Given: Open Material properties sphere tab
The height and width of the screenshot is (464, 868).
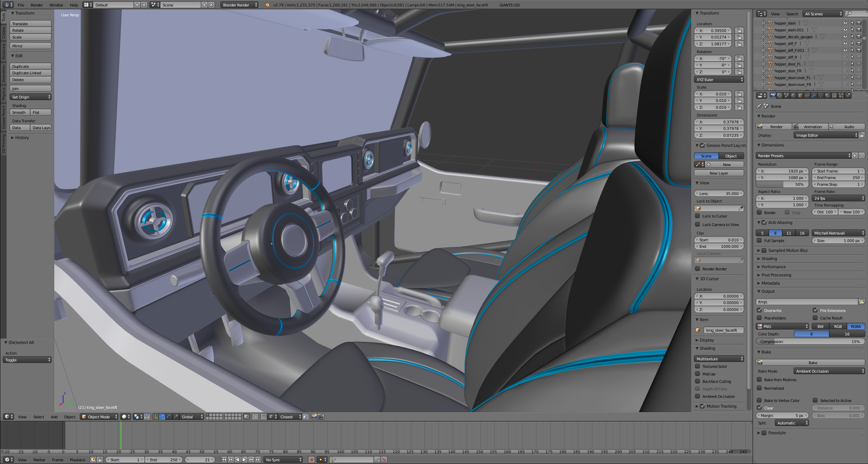Looking at the screenshot, I should tap(827, 96).
